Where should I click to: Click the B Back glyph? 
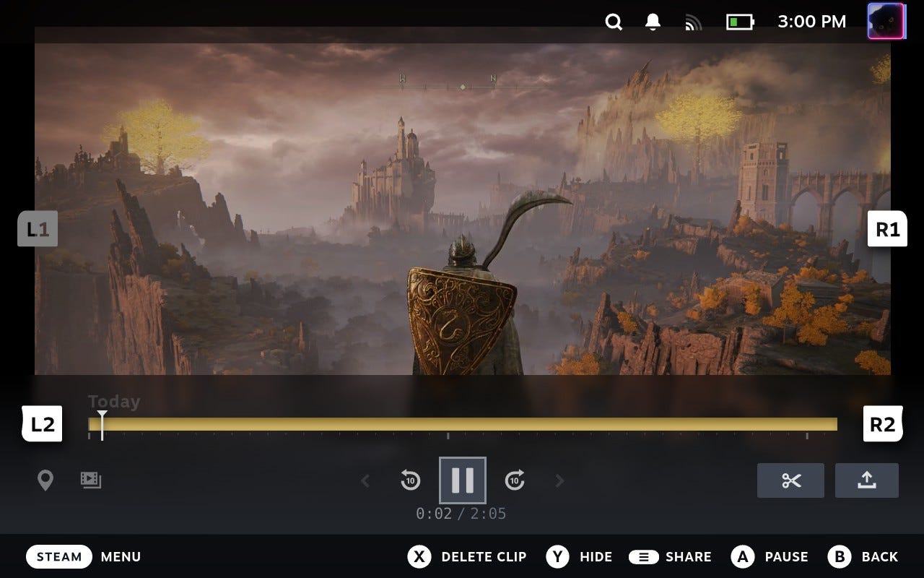(x=840, y=556)
